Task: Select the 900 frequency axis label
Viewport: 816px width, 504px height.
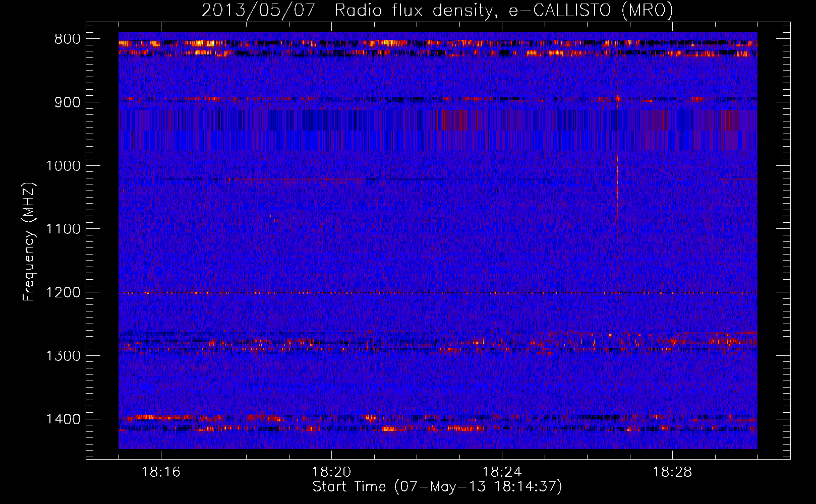Action: tap(67, 102)
